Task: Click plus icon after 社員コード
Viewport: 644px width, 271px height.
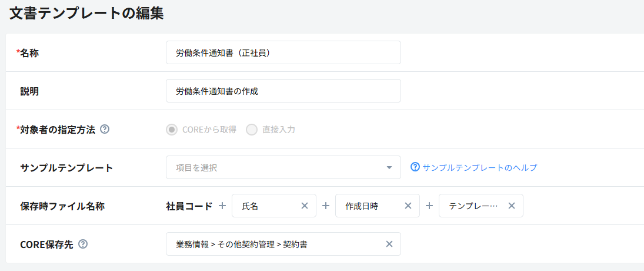Action: pos(222,206)
